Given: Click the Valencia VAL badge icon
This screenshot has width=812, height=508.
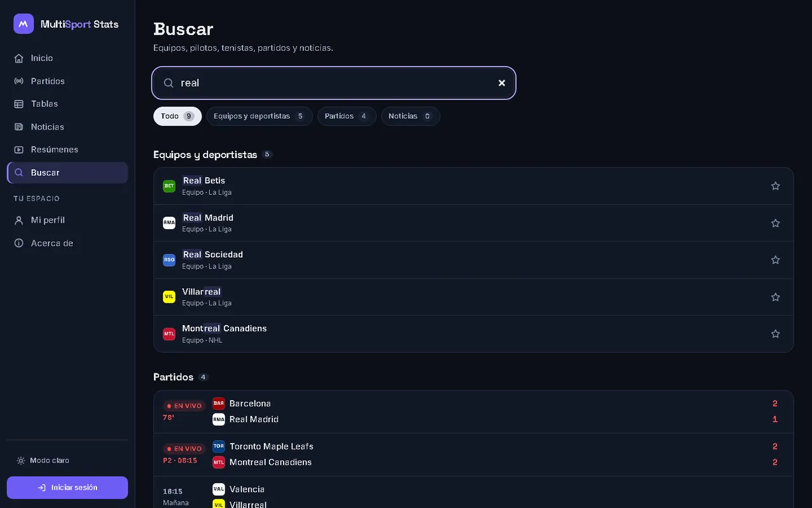Looking at the screenshot, I should coord(219,489).
